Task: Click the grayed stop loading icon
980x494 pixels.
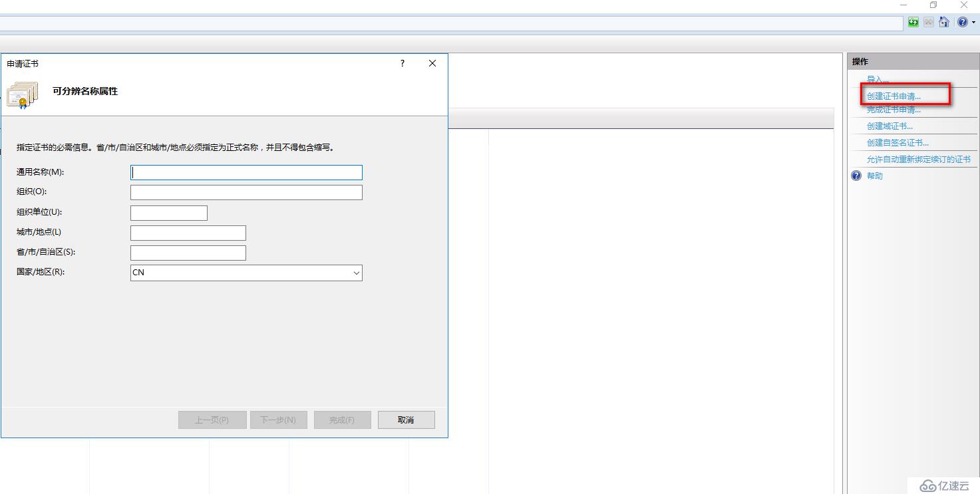Action: pyautogui.click(x=929, y=22)
